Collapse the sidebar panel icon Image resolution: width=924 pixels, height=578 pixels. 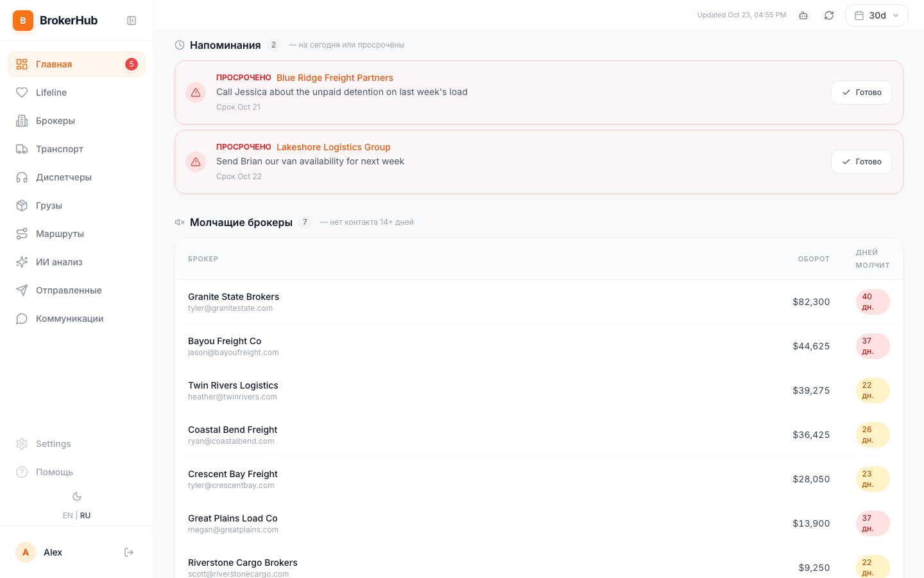(132, 21)
